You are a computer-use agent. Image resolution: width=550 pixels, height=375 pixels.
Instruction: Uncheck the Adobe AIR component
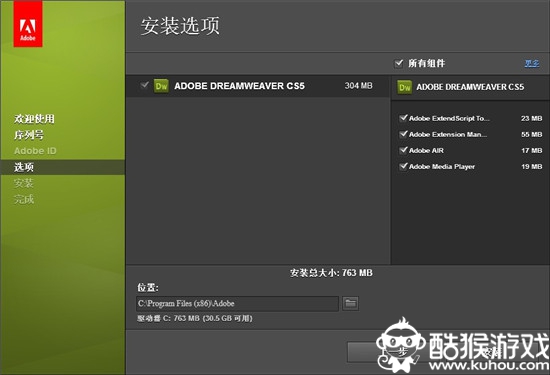tap(403, 150)
